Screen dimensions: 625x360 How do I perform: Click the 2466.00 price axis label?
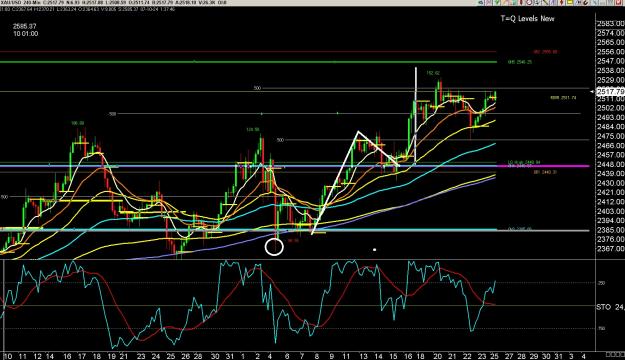[x=610, y=146]
